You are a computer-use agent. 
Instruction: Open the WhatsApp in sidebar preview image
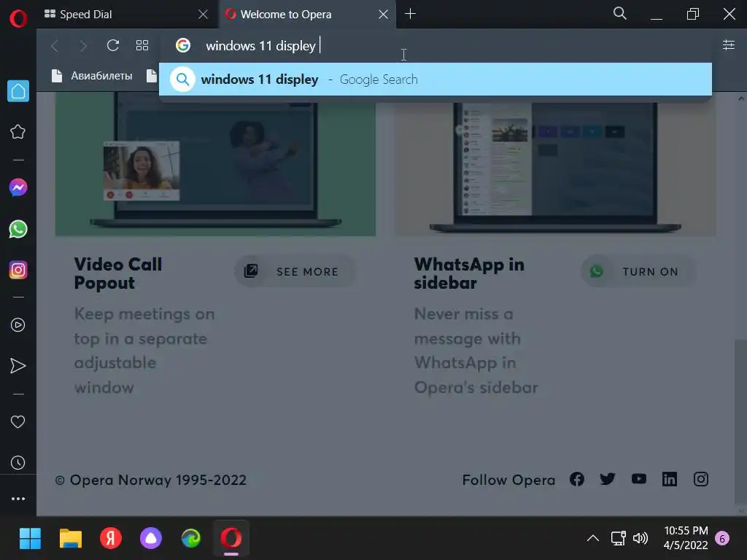[555, 164]
